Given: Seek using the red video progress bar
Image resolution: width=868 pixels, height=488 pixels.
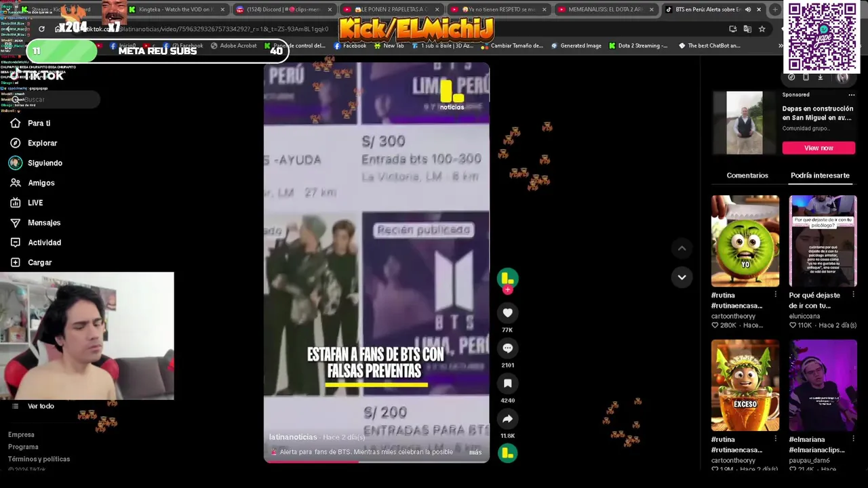Looking at the screenshot, I should tap(376, 462).
